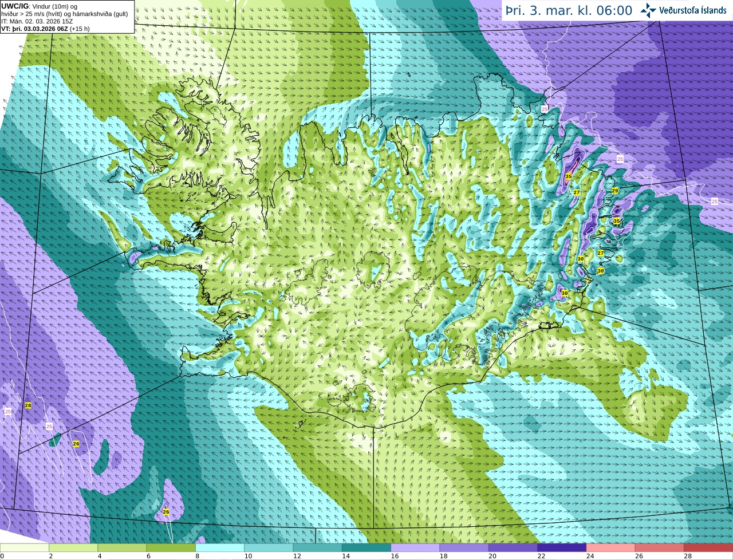
Task: Click the 'UWC/IG: Vindur (10m) og' title line
Action: tap(39, 6)
